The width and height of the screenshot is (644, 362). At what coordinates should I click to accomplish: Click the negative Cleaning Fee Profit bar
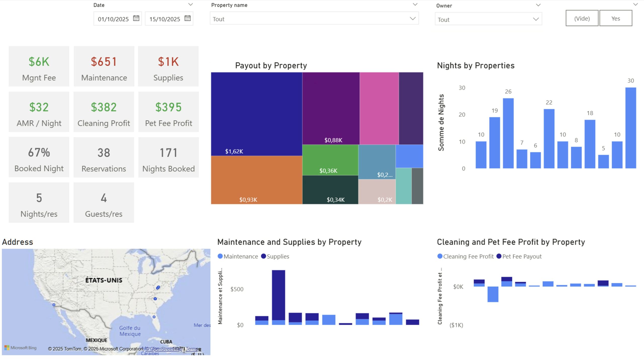coord(493,294)
